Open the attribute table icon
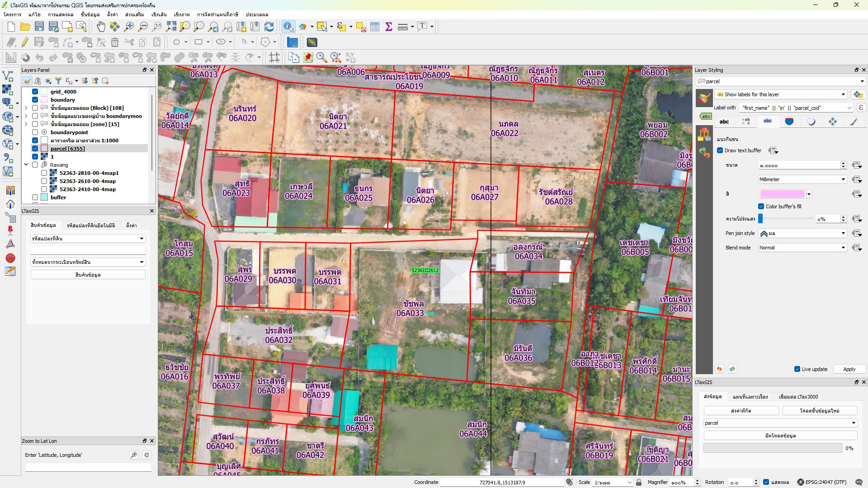 point(375,27)
